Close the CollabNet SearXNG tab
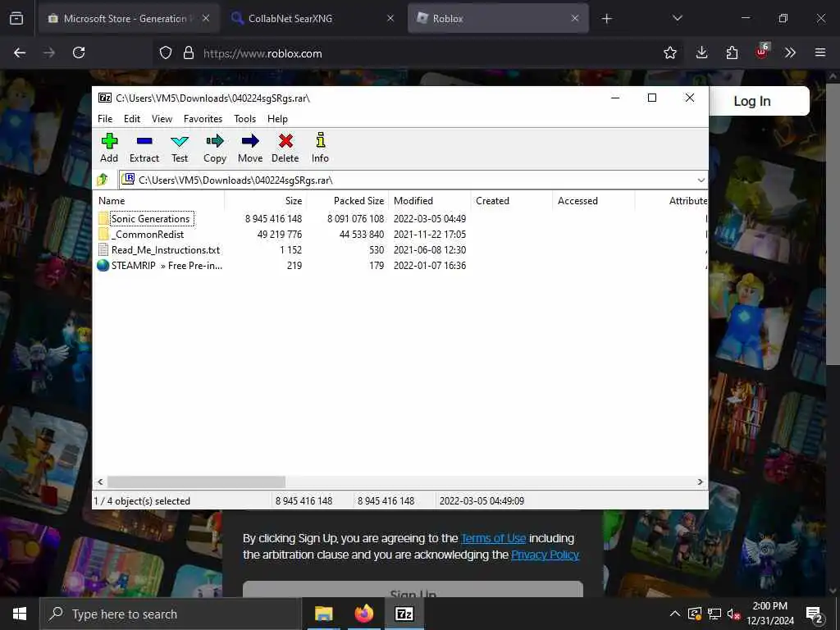Screen dimensions: 840x630 click(390, 18)
